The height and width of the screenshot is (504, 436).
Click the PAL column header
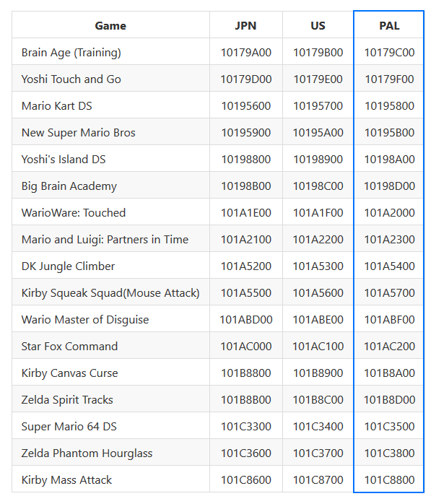coord(389,25)
